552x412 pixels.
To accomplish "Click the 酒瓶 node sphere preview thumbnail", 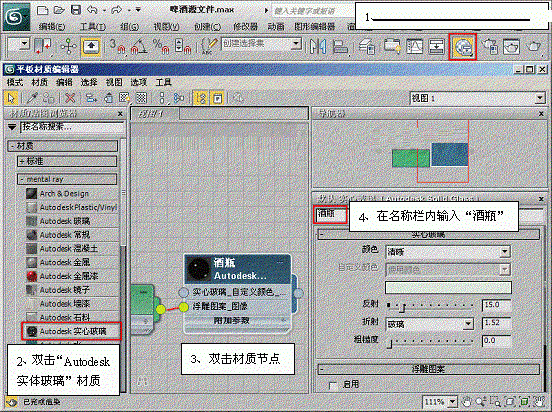I will [x=199, y=269].
